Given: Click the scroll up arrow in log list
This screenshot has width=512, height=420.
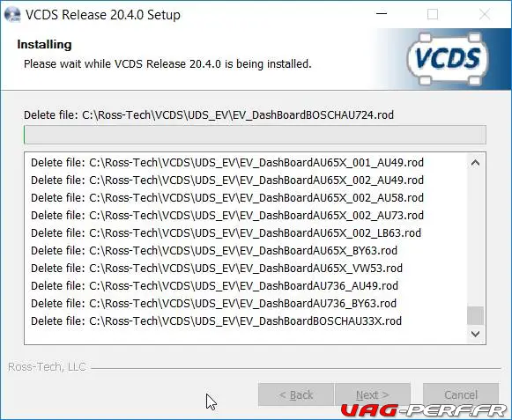Looking at the screenshot, I should 475,163.
